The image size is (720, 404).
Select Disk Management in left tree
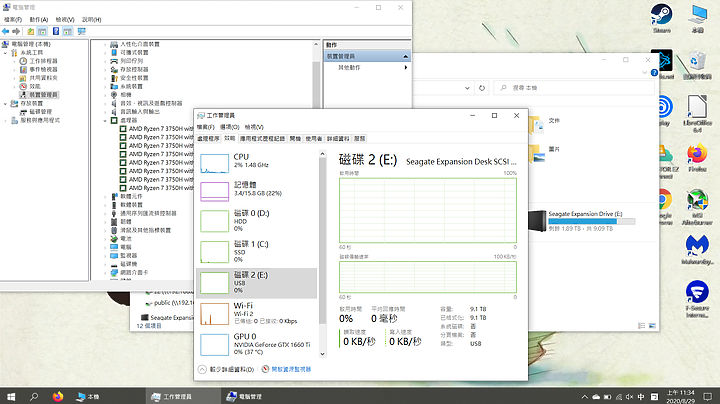(x=36, y=112)
